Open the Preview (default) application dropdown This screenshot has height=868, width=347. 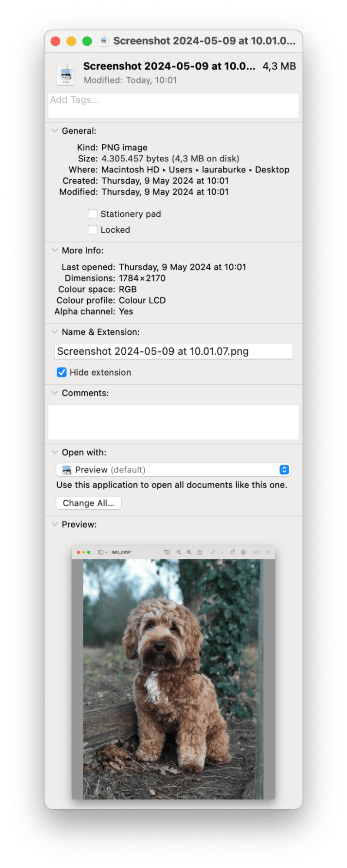click(173, 470)
